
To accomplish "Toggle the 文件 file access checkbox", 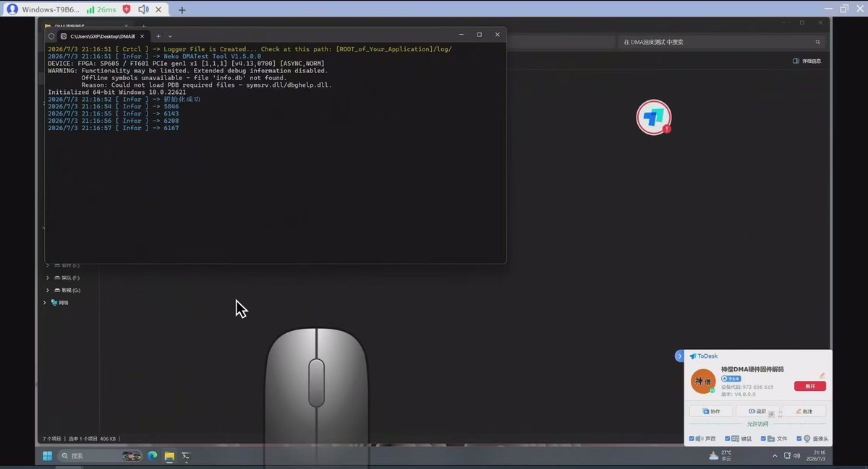I will coord(764,439).
